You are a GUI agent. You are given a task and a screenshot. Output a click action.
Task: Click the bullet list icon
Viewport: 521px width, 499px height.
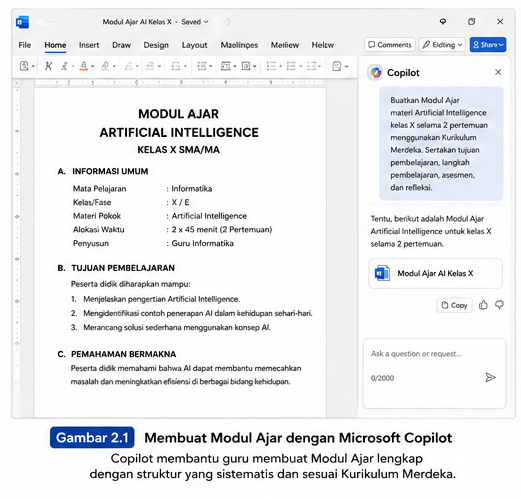click(271, 66)
